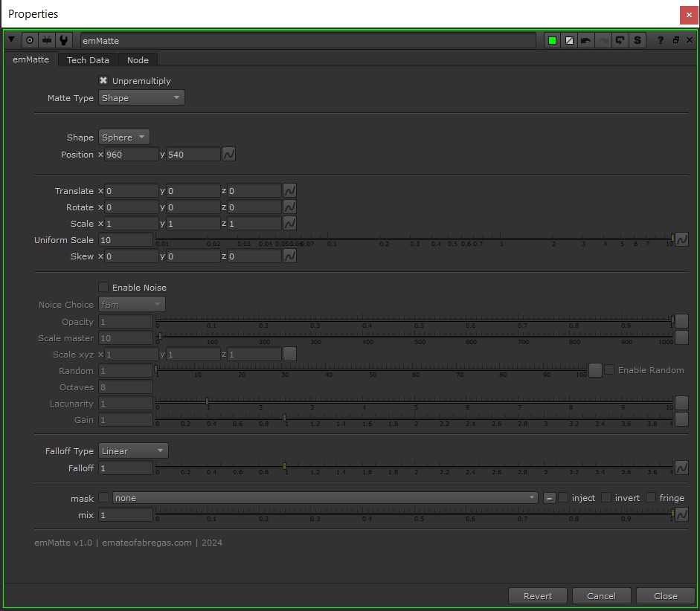The image size is (700, 611).
Task: Open animation menu for Position
Action: click(x=229, y=155)
